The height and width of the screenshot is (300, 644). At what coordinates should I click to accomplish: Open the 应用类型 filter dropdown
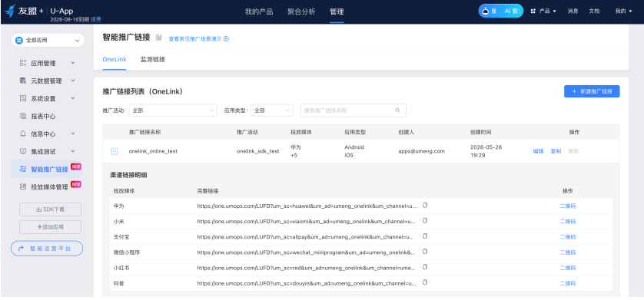272,110
